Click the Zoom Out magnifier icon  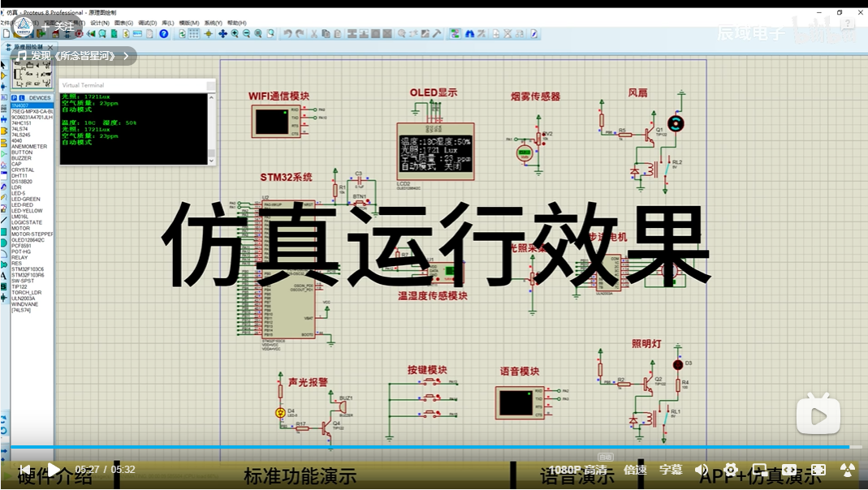(246, 34)
